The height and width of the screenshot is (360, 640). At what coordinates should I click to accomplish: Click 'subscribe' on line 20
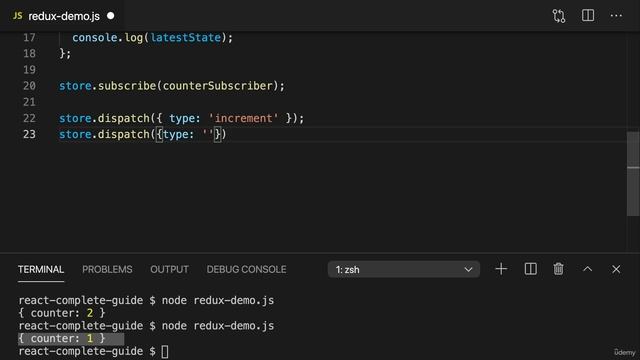[x=127, y=86]
